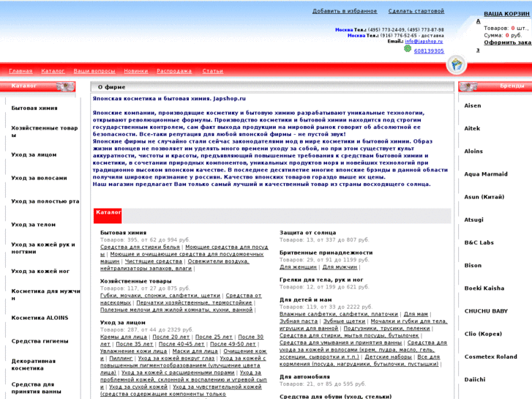Open Косметика для мужчин category

click(46, 294)
